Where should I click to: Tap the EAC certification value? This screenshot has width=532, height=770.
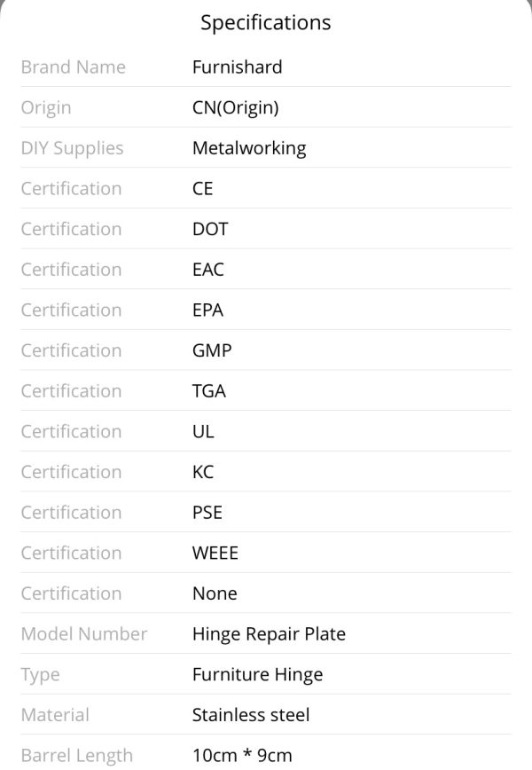tap(208, 270)
